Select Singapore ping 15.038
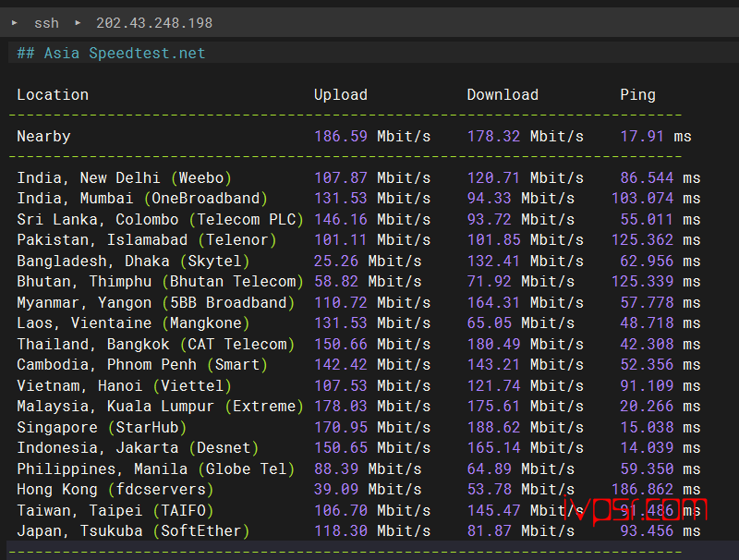This screenshot has width=739, height=560. [x=647, y=427]
